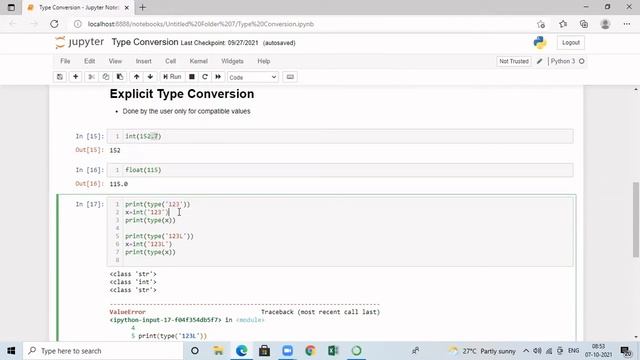Open Microsoft Edge from the taskbar
This screenshot has width=640, height=360.
[x=242, y=351]
